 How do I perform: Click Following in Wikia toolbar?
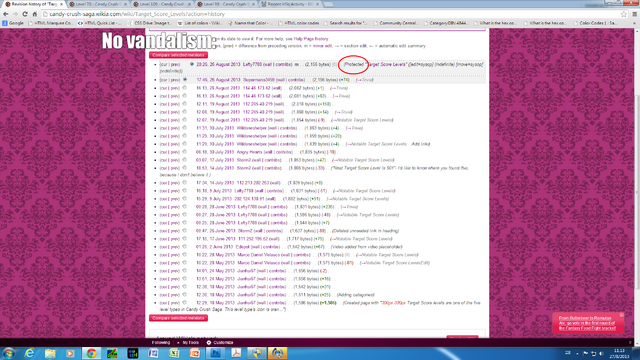tap(161, 342)
